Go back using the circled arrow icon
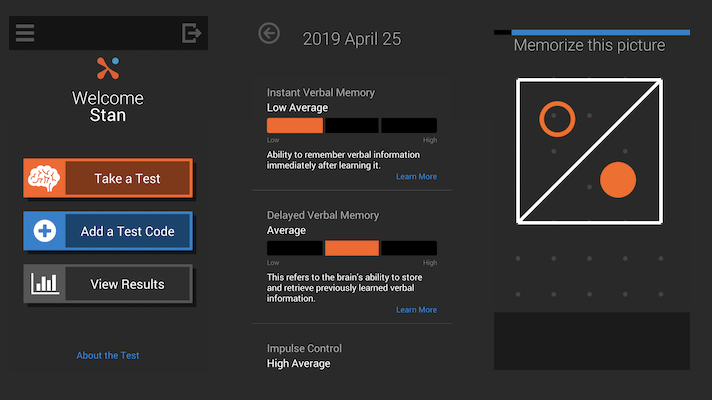The width and height of the screenshot is (712, 400). [269, 33]
